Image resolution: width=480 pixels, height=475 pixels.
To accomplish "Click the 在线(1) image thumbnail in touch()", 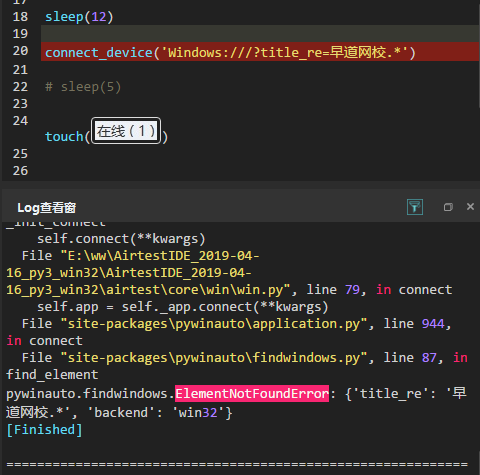I will tap(126, 131).
